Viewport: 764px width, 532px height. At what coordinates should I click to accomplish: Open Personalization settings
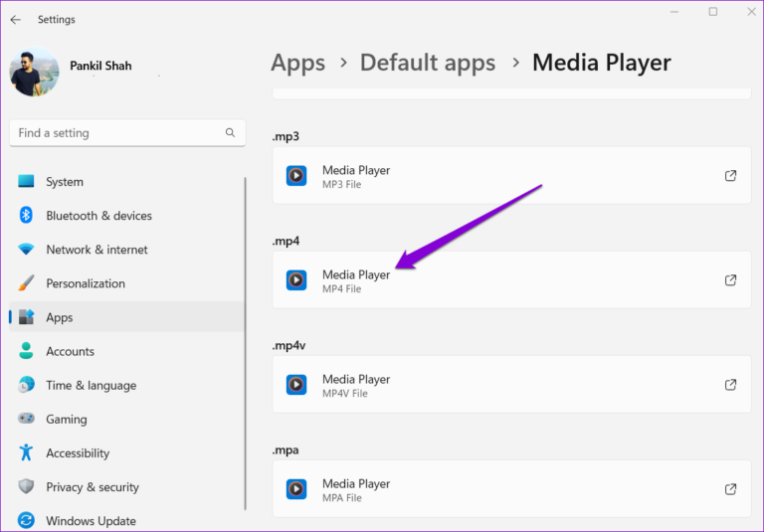click(x=126, y=283)
